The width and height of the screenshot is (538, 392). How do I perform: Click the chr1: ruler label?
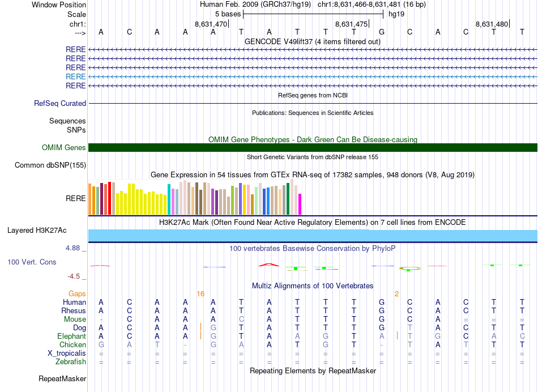pyautogui.click(x=78, y=24)
